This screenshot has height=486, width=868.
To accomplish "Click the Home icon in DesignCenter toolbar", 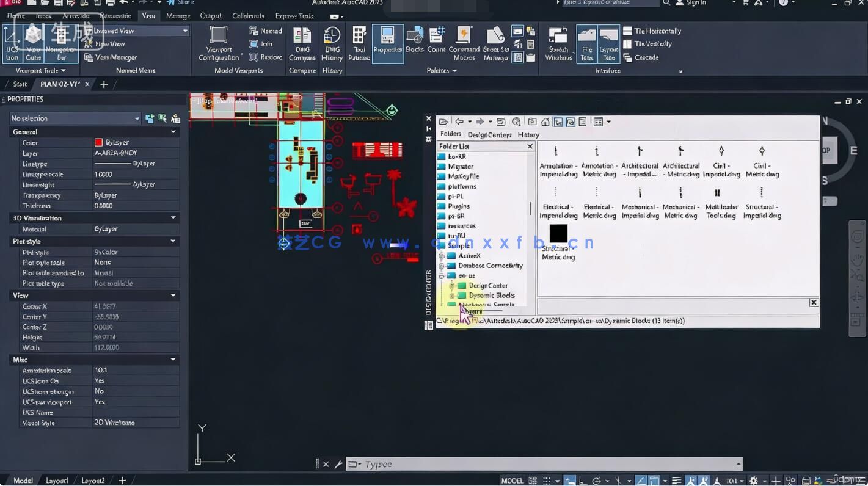I will pyautogui.click(x=545, y=121).
